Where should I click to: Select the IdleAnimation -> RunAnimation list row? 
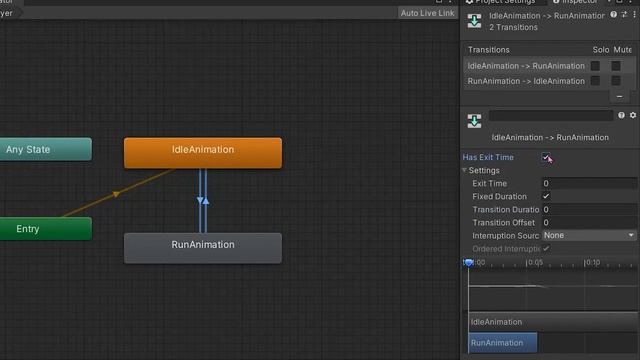point(549,66)
